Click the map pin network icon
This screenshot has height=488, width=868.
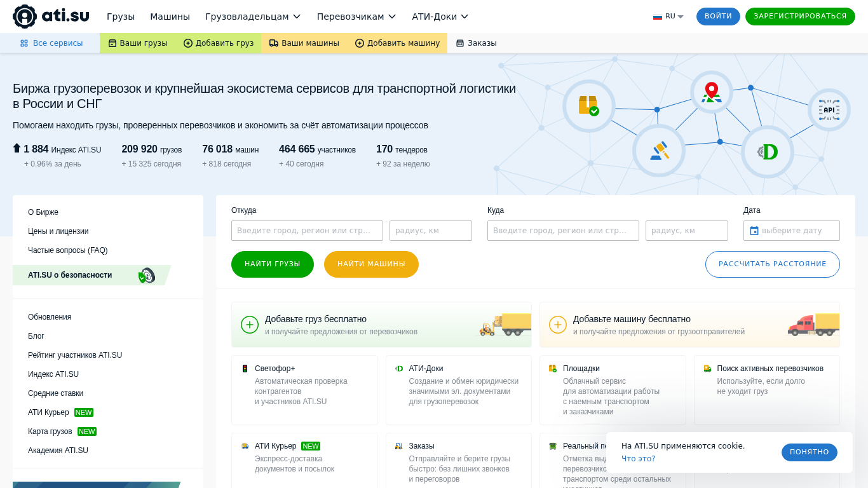[x=712, y=92]
